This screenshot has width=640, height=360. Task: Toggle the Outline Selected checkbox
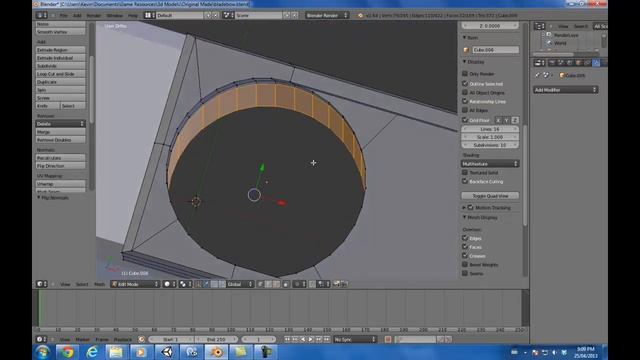click(x=464, y=83)
